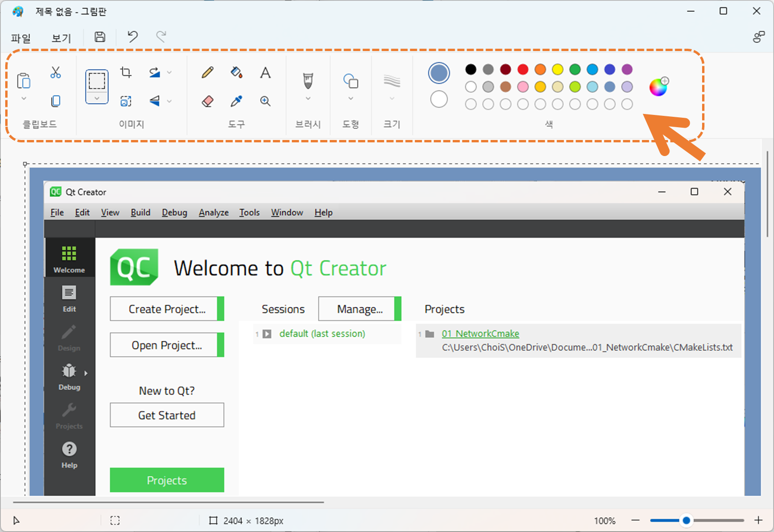The width and height of the screenshot is (774, 532).
Task: Click the Open Project... button
Action: [167, 345]
